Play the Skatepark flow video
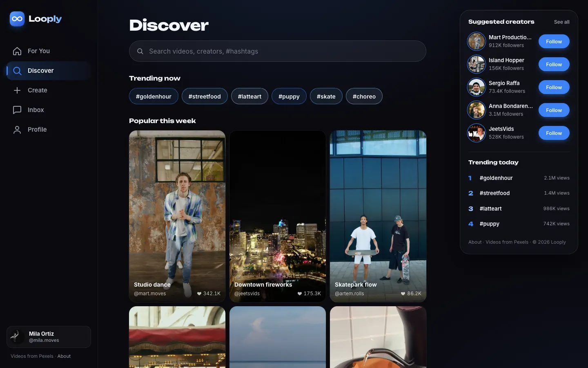The height and width of the screenshot is (368, 588). pyautogui.click(x=378, y=216)
